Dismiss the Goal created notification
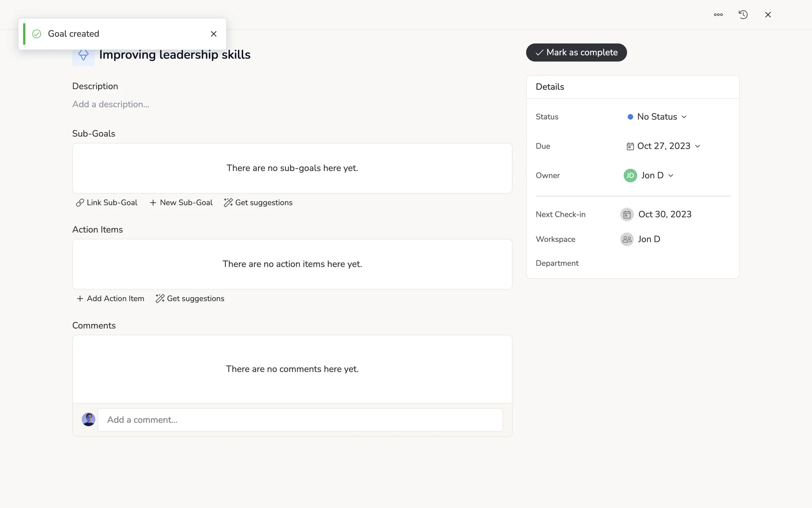Image resolution: width=812 pixels, height=508 pixels. tap(214, 34)
